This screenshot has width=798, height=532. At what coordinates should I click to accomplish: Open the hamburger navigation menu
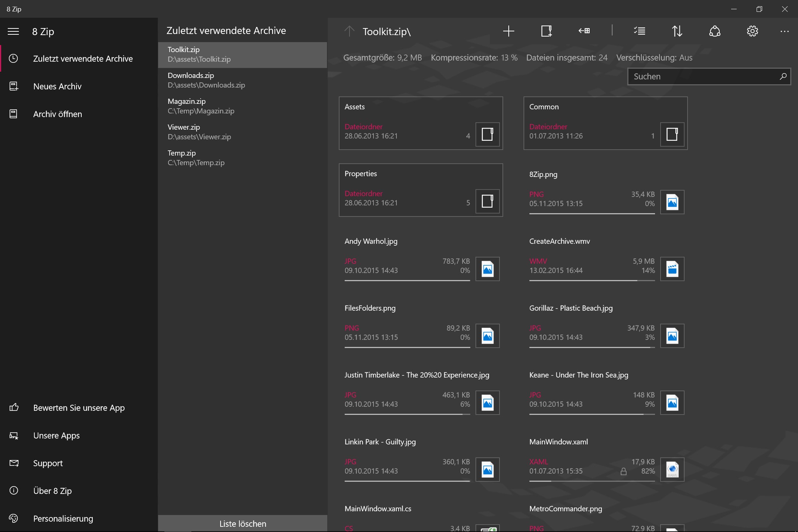pyautogui.click(x=13, y=31)
